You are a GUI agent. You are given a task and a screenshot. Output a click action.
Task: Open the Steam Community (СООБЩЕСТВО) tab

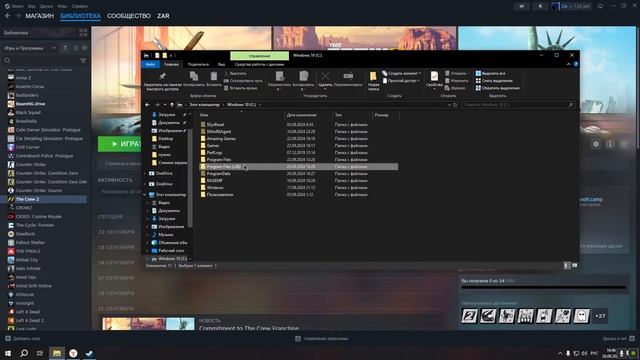pyautogui.click(x=129, y=16)
